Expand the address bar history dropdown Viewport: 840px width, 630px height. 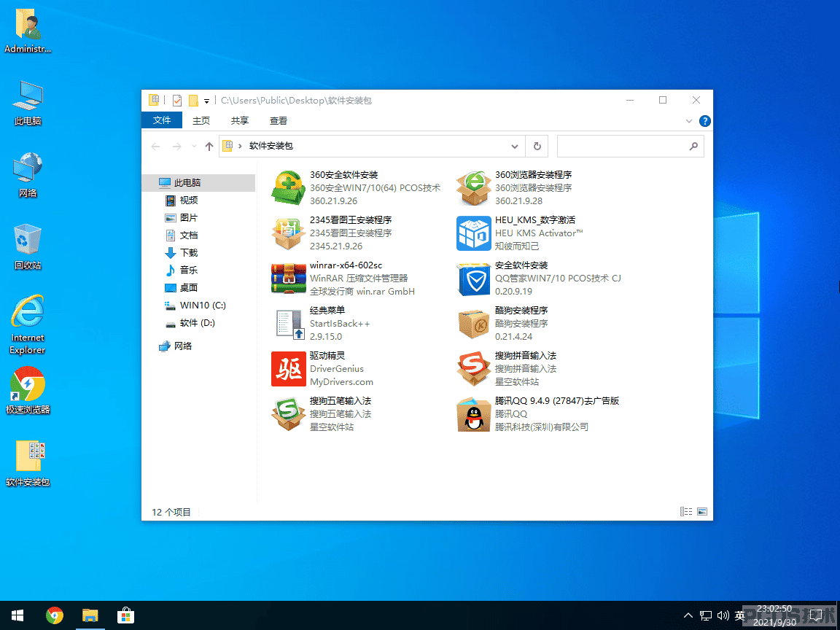point(514,147)
